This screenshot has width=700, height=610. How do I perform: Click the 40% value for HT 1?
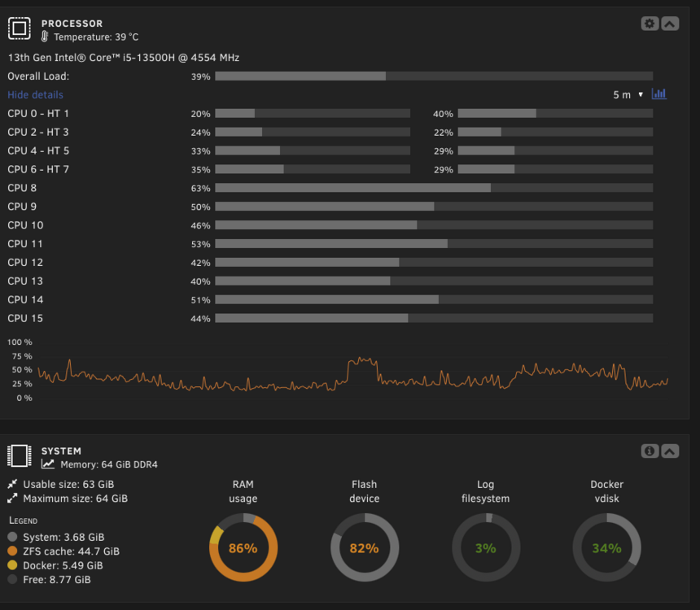pyautogui.click(x=443, y=114)
